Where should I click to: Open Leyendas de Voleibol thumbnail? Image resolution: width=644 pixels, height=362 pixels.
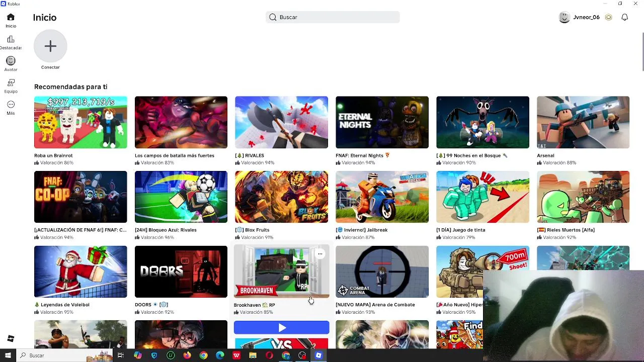pos(80,271)
